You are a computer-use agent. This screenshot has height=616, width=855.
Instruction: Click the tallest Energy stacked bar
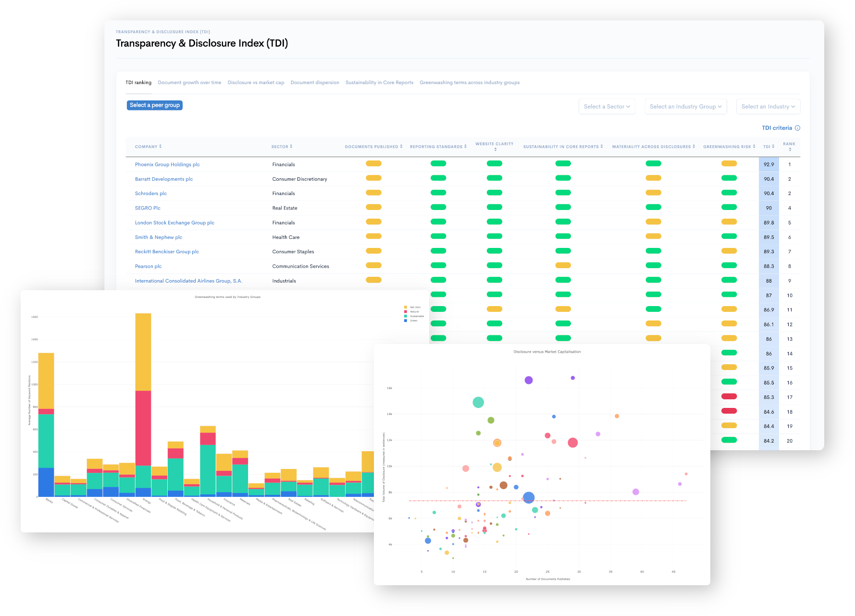pos(143,405)
